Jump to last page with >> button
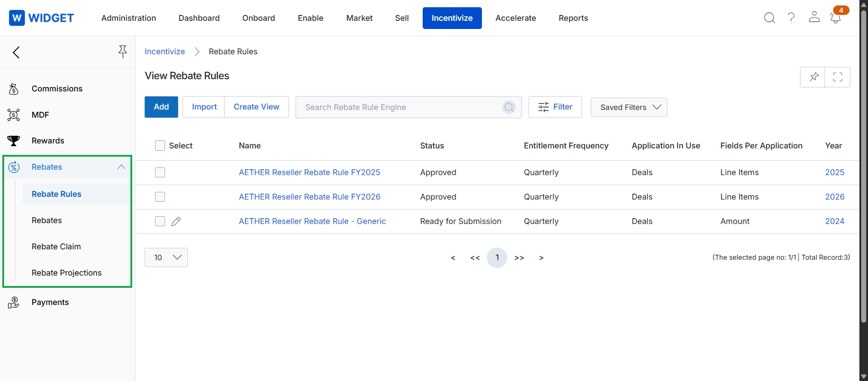The image size is (868, 381). (519, 258)
